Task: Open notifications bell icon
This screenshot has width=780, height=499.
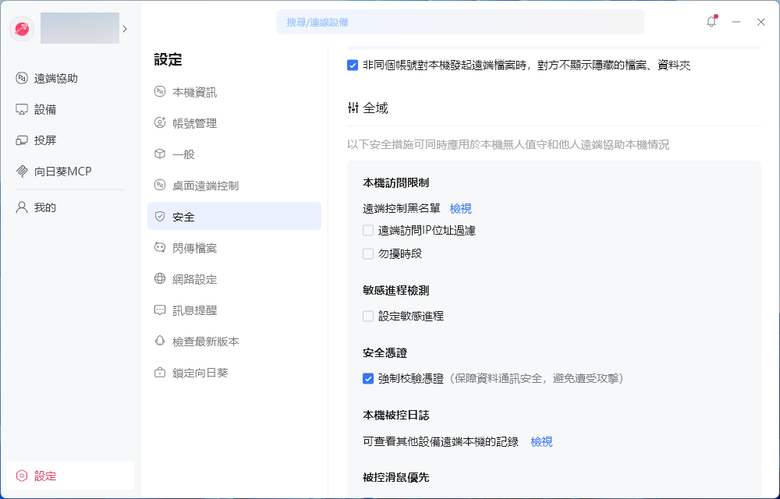Action: 711,22
